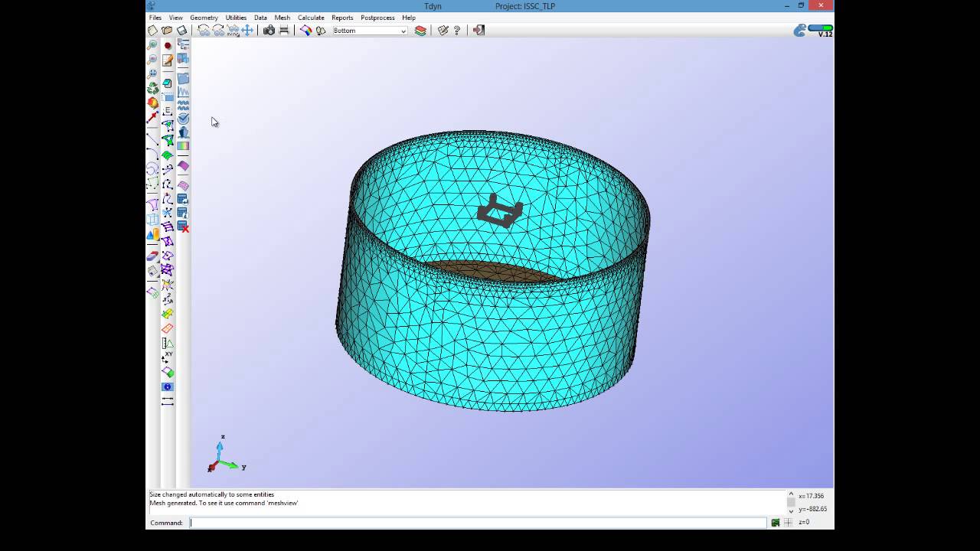Quit using the exit door icon on toolbar
The height and width of the screenshot is (551, 980).
pos(478,30)
